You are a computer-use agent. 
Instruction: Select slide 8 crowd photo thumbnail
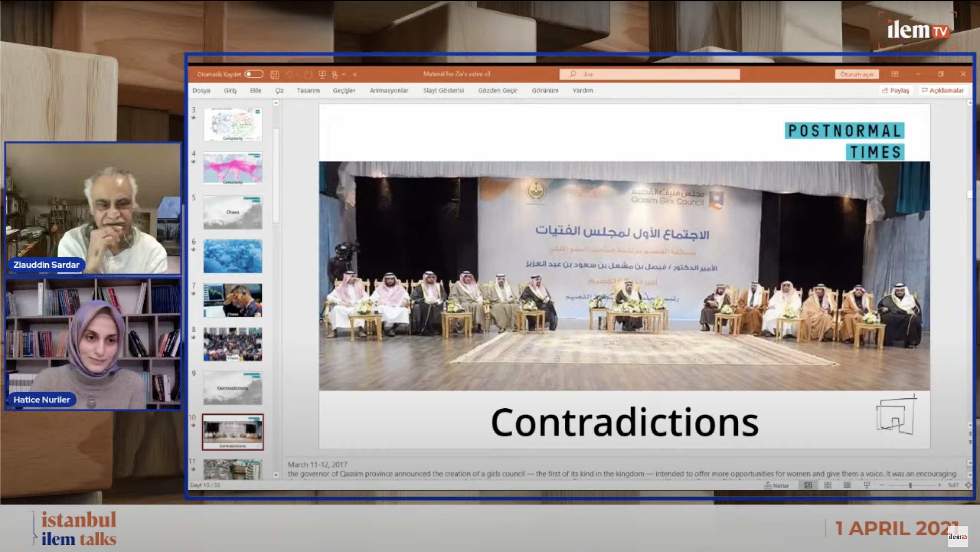(232, 344)
